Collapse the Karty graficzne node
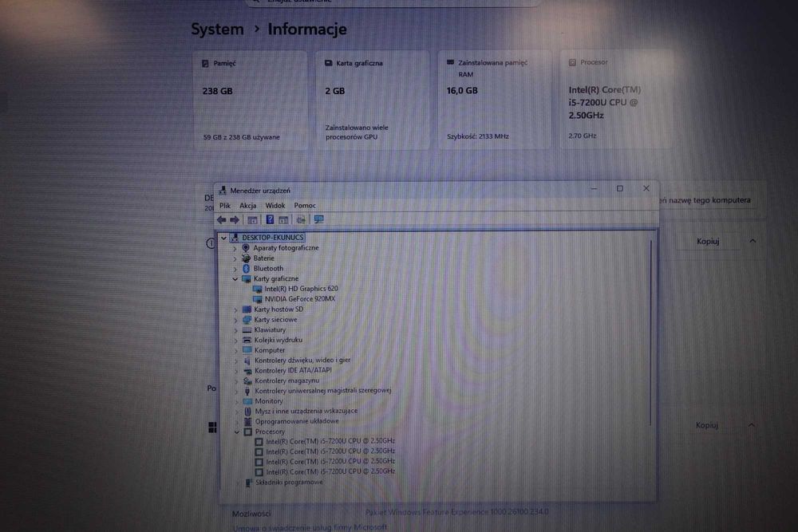Screen dimensions: 798x532 (235, 278)
